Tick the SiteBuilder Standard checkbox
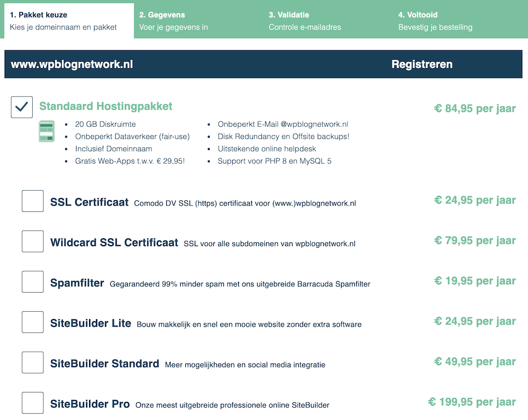 pos(32,362)
